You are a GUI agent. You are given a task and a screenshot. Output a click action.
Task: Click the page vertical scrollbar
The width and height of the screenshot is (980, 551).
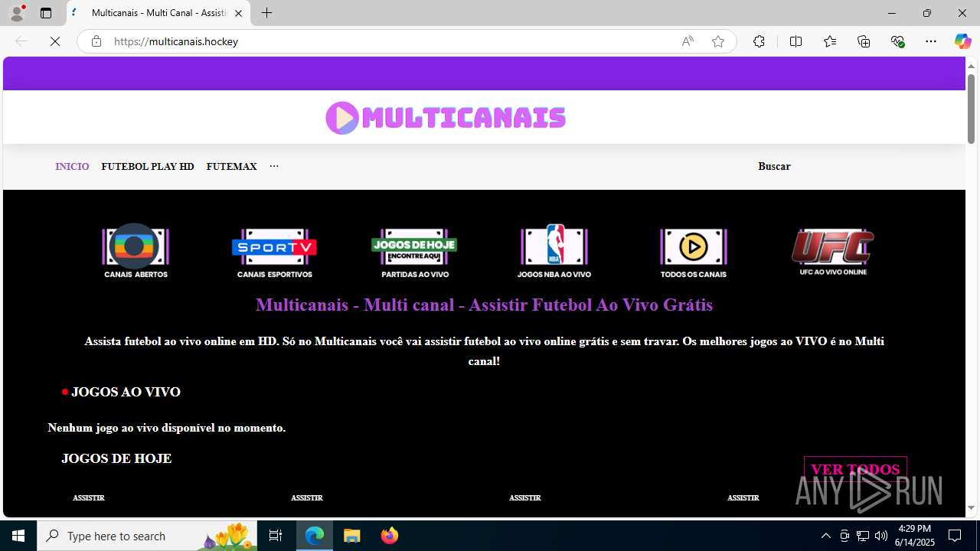(971, 109)
